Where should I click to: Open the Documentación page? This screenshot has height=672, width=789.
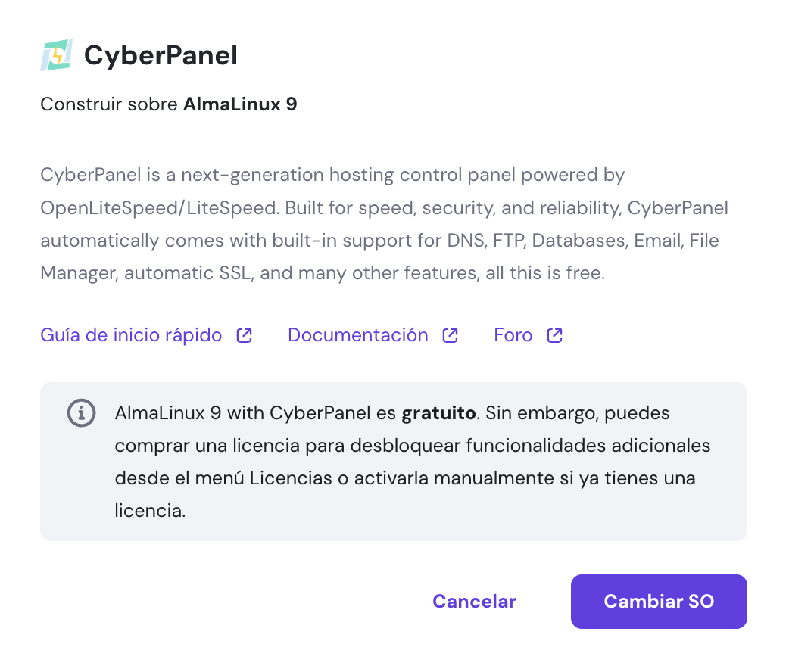coord(357,334)
